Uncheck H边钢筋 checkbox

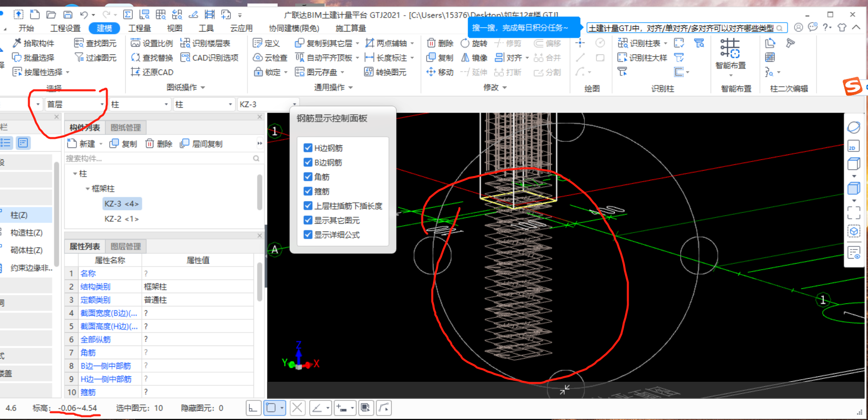pos(308,148)
